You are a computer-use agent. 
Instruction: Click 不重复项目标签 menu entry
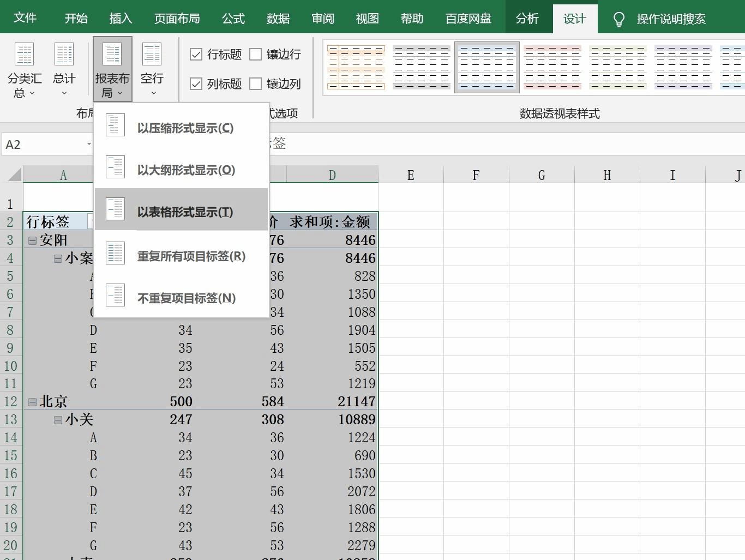point(187,298)
